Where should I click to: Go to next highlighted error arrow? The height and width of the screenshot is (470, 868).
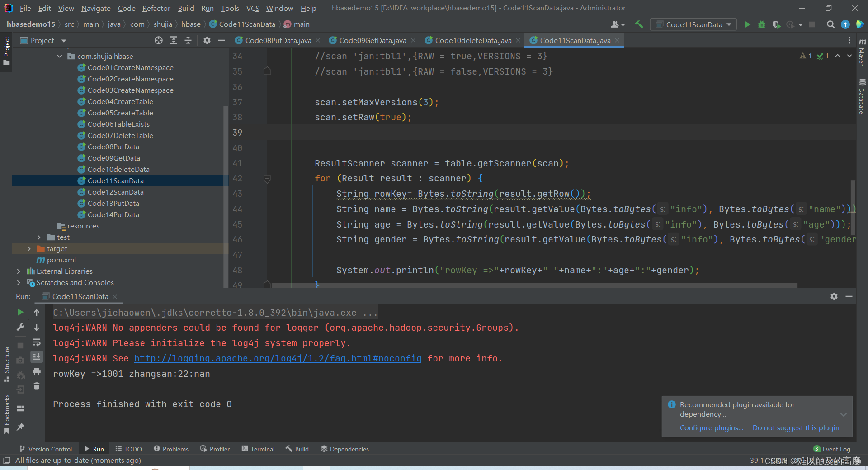[849, 56]
